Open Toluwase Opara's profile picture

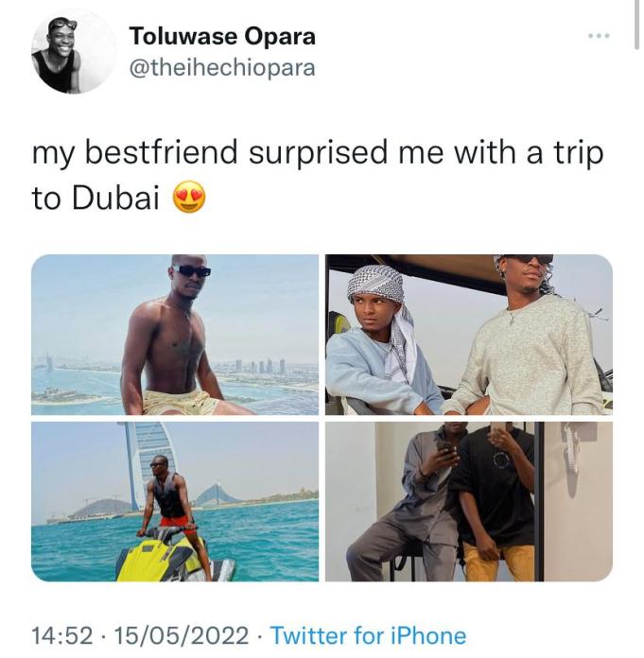click(74, 52)
